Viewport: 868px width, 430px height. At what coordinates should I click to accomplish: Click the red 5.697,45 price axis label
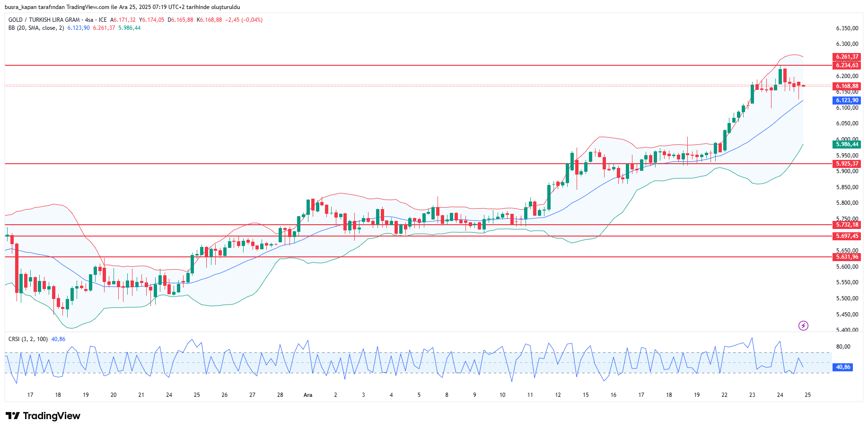point(846,236)
